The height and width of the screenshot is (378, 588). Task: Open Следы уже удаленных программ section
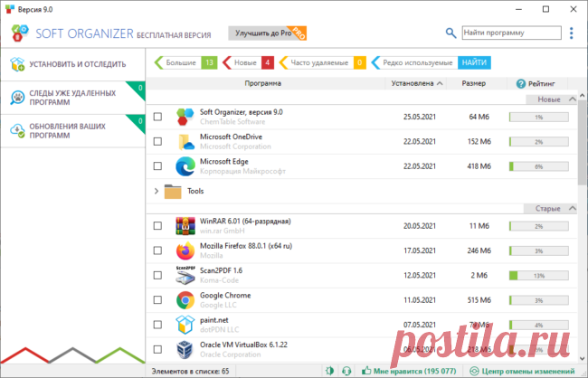tap(73, 98)
